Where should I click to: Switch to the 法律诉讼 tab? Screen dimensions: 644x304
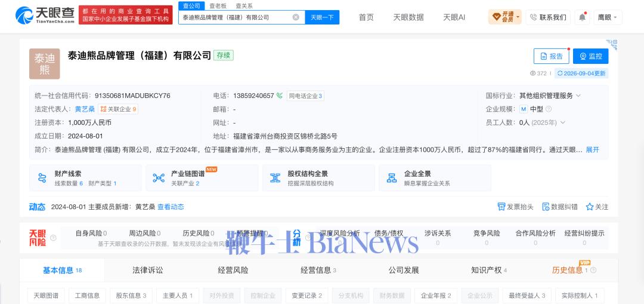pyautogui.click(x=147, y=271)
